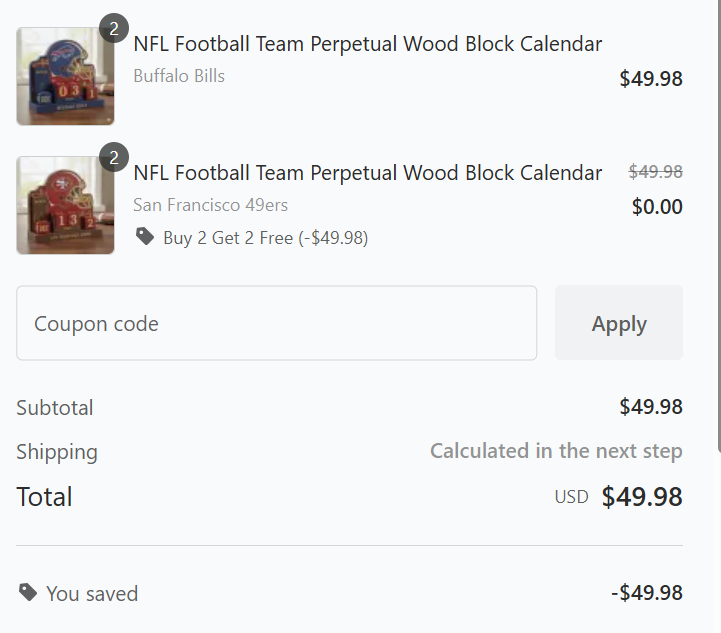The height and width of the screenshot is (633, 721).
Task: Open the Buffalo Bills calendar product thumbnail
Action: coord(65,77)
